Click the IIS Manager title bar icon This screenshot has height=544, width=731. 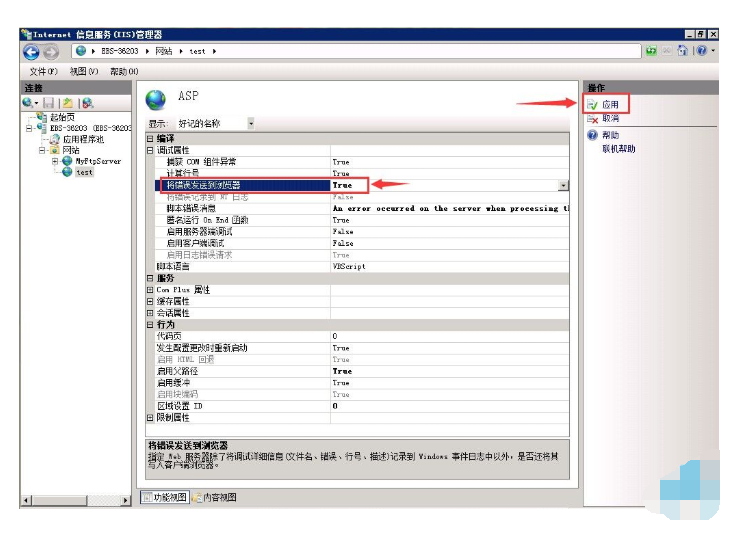tap(27, 34)
